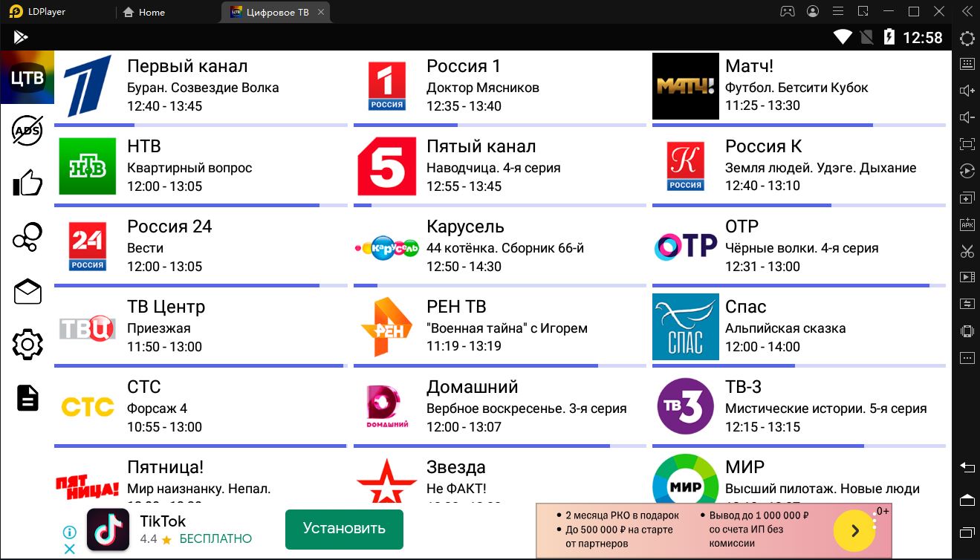Click the ОТР logo
This screenshot has height=560, width=980.
pos(685,247)
